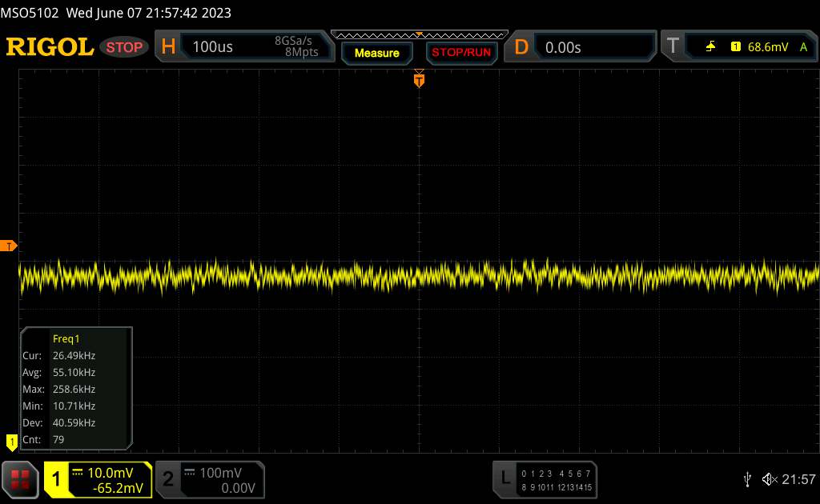Viewport: 820px width, 504px height.
Task: Click the Cur 26.49kHz value
Action: [74, 356]
